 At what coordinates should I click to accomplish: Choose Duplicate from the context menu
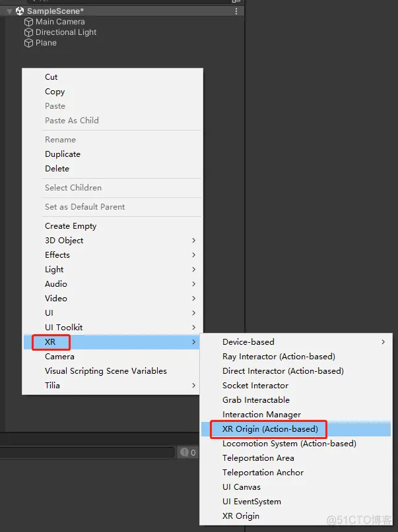(x=112, y=154)
